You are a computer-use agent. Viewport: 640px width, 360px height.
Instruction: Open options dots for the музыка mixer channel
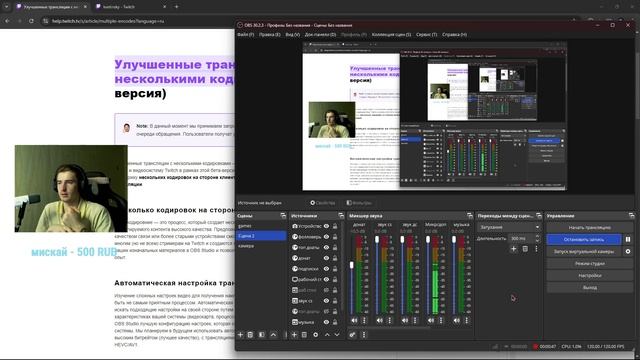(467, 321)
